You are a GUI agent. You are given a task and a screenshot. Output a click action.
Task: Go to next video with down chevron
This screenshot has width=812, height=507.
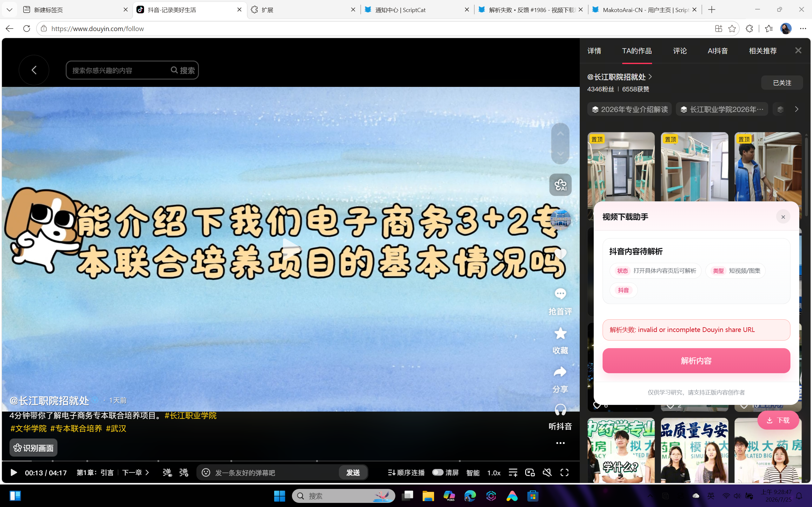(x=560, y=153)
